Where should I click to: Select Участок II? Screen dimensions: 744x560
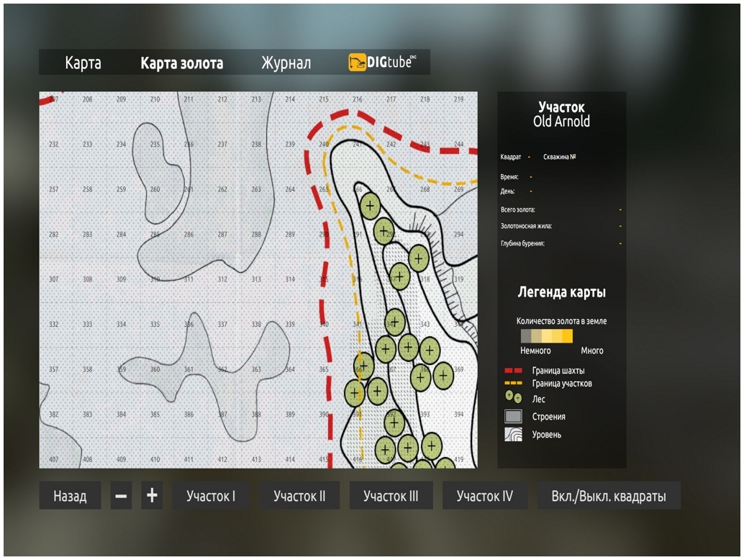coord(299,496)
